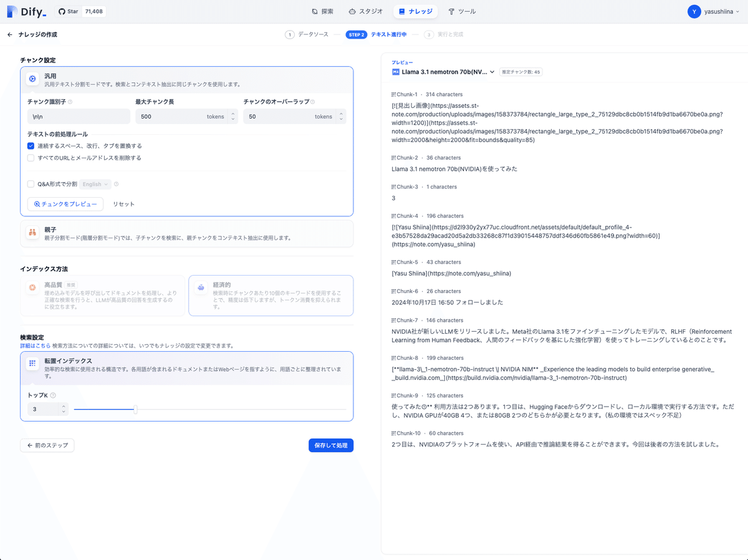This screenshot has height=560, width=748.
Task: Click the データソース step
Action: pyautogui.click(x=307, y=35)
